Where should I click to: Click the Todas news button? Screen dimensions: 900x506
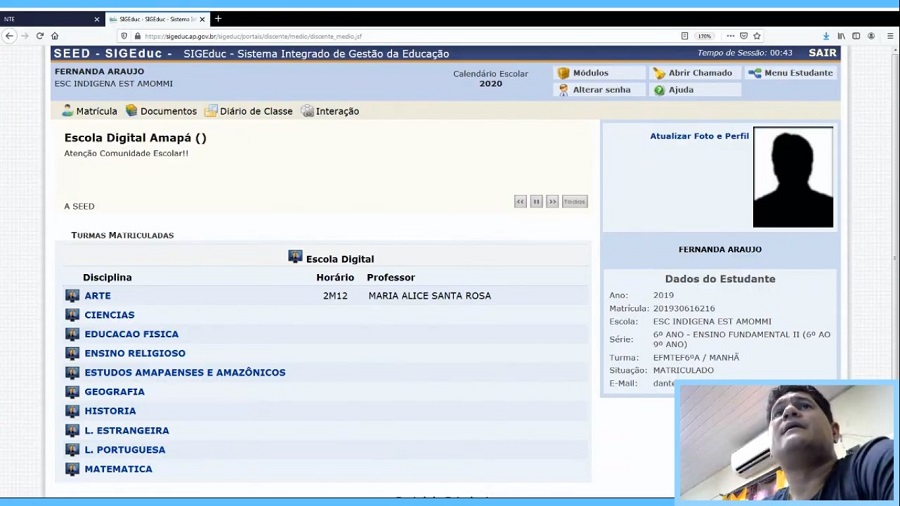pyautogui.click(x=575, y=201)
